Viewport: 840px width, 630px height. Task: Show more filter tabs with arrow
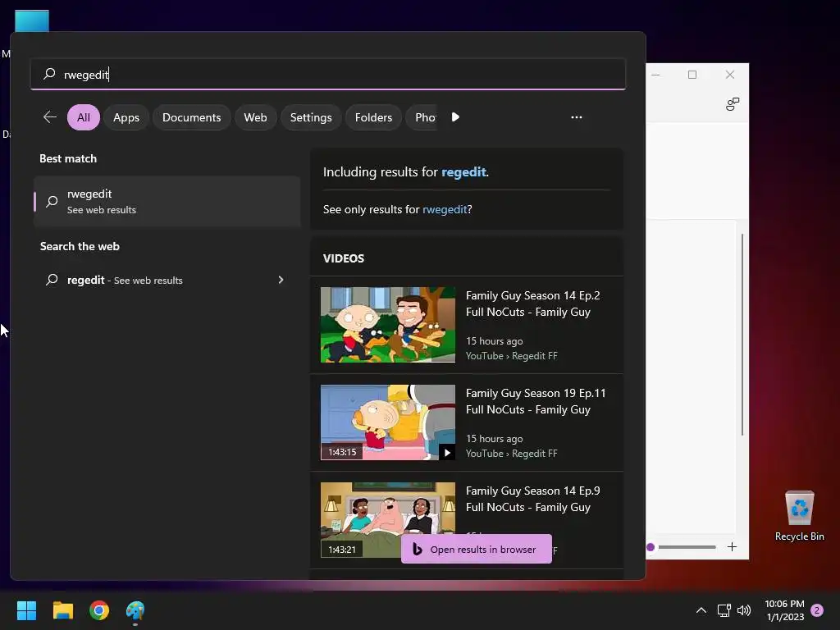click(455, 117)
